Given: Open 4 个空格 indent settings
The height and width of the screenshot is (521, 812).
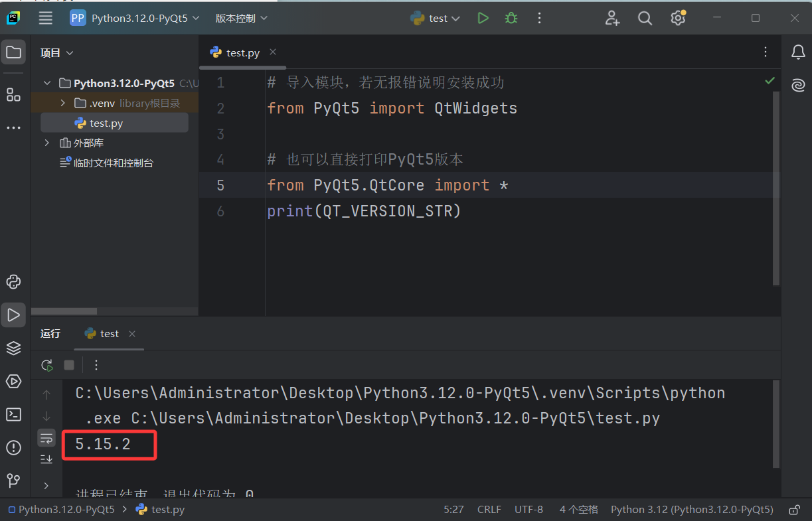Looking at the screenshot, I should (579, 510).
